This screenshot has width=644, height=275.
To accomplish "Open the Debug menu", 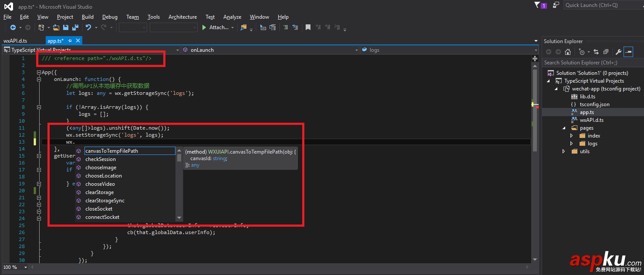I will 110,17.
